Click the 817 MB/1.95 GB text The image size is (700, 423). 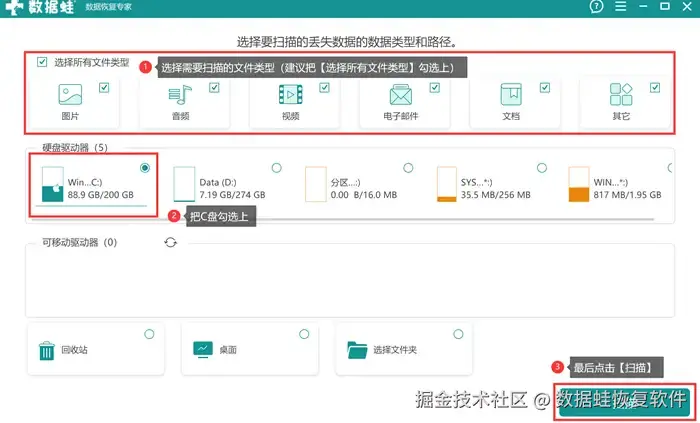click(627, 195)
